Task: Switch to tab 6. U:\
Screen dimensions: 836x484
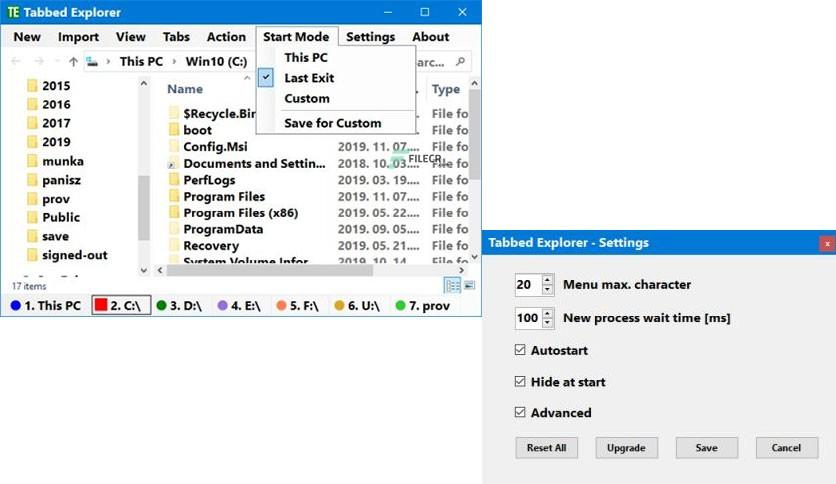Action: point(357,305)
